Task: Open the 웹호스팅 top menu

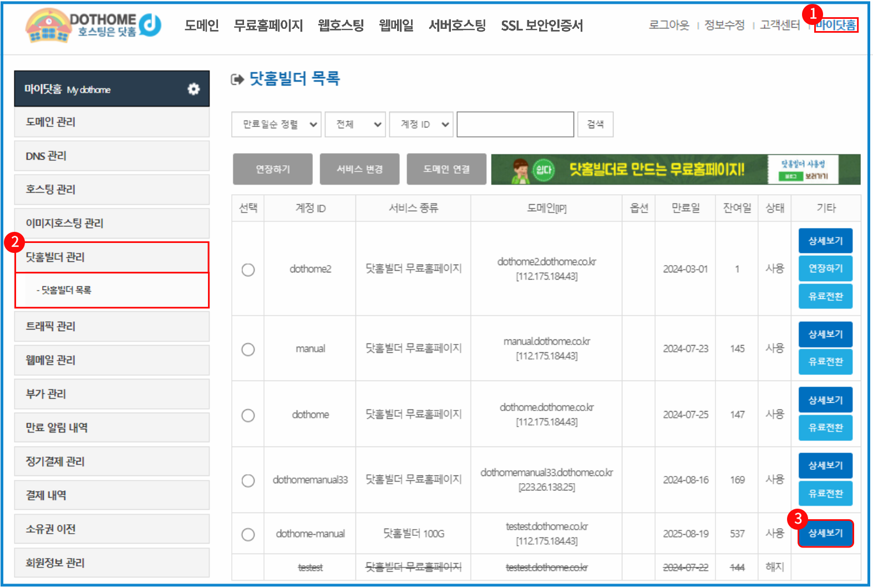Action: point(341,26)
